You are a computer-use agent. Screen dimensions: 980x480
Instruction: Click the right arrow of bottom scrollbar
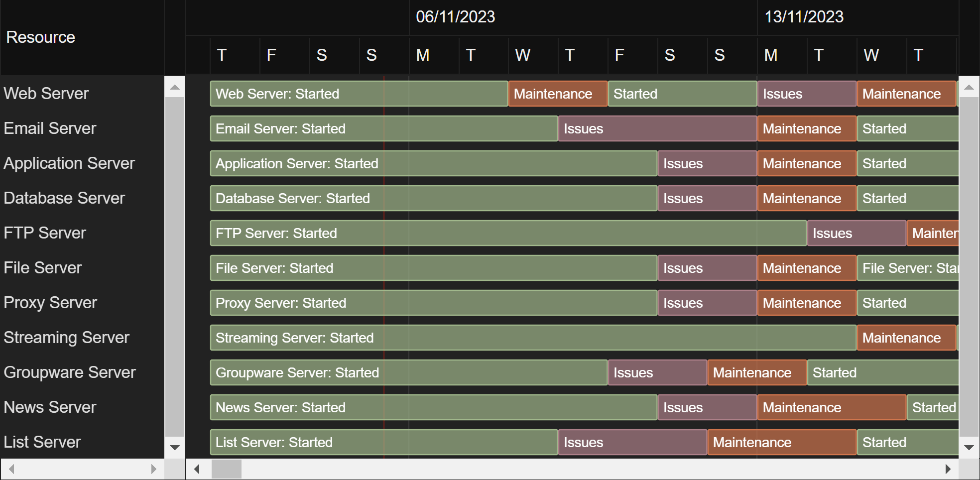click(948, 469)
